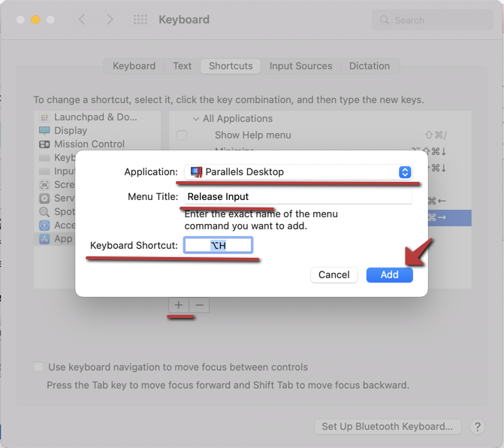
Task: Cancel the new shortcut dialog
Action: pyautogui.click(x=334, y=274)
